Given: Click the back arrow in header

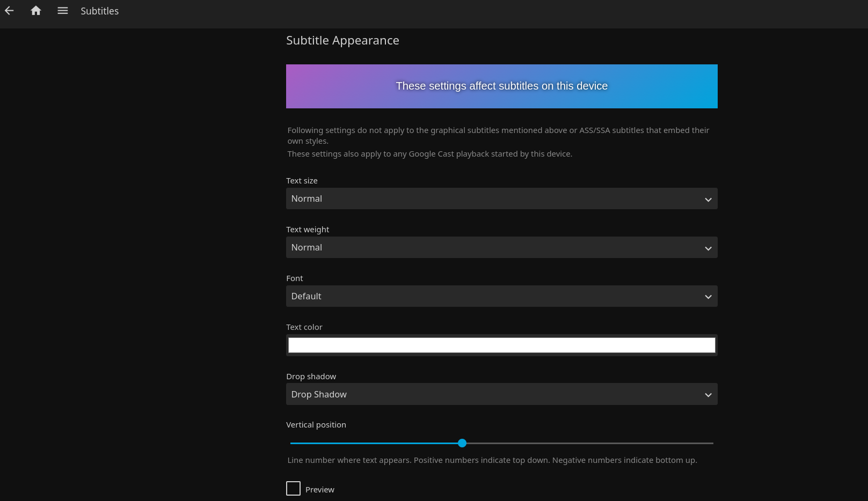Looking at the screenshot, I should click(9, 11).
